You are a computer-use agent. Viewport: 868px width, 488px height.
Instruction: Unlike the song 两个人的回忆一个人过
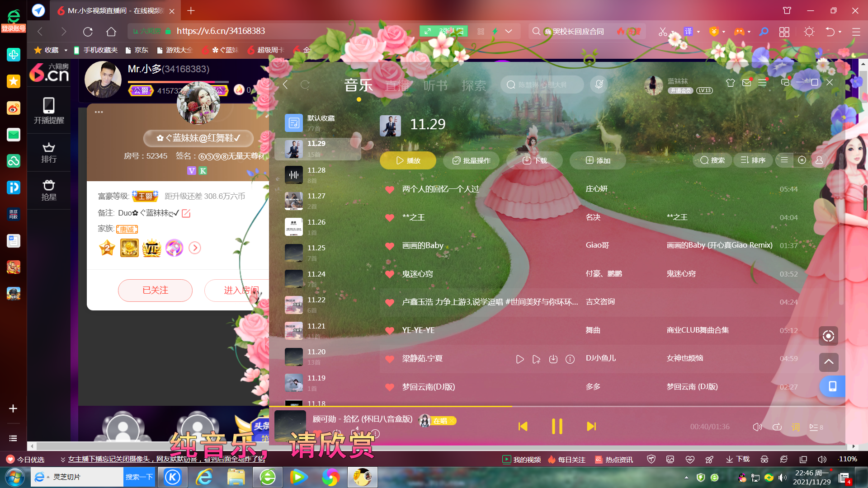(390, 189)
